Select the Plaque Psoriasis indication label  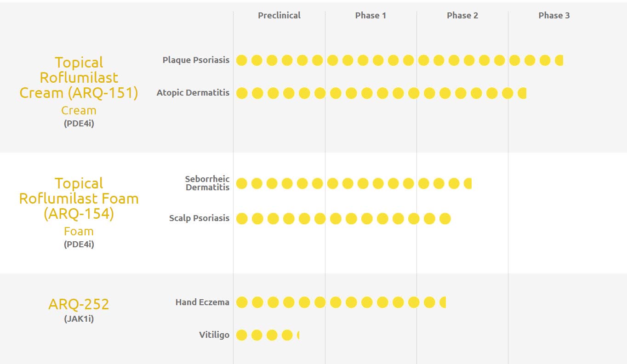196,60
